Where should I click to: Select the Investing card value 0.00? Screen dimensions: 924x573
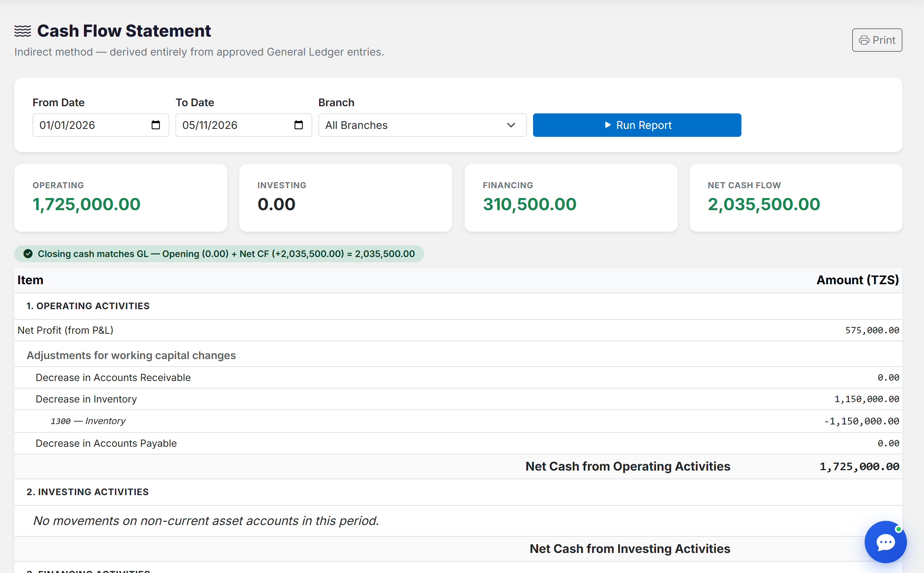[x=276, y=204]
